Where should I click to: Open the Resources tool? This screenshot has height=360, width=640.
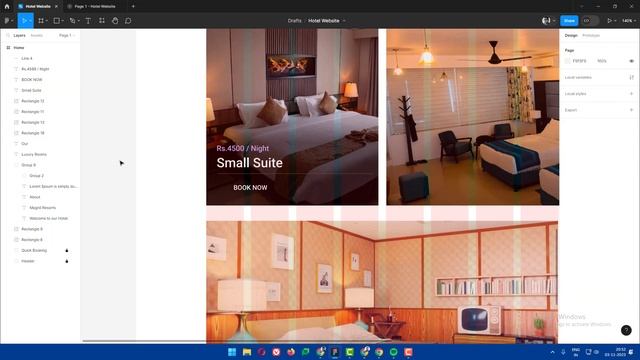tap(102, 20)
